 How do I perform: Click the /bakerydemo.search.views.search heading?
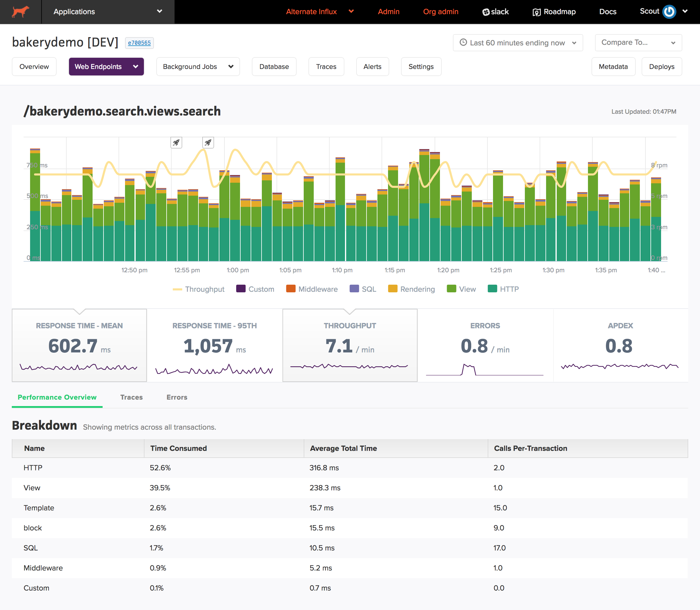point(122,111)
